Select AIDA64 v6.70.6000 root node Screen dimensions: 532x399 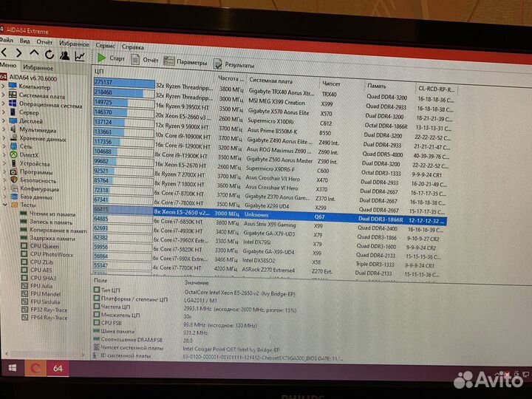33,78
